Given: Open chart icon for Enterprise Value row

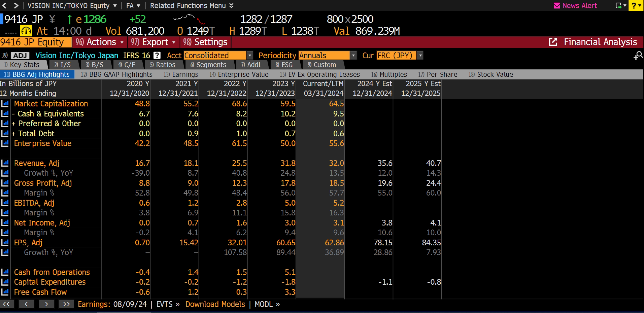Looking at the screenshot, I should pyautogui.click(x=5, y=143).
